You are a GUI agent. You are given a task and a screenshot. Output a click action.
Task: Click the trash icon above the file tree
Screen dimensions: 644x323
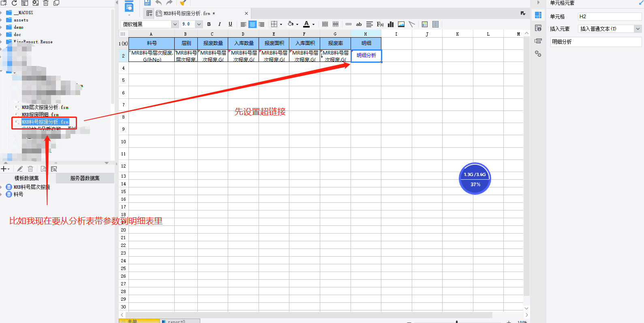pyautogui.click(x=46, y=3)
